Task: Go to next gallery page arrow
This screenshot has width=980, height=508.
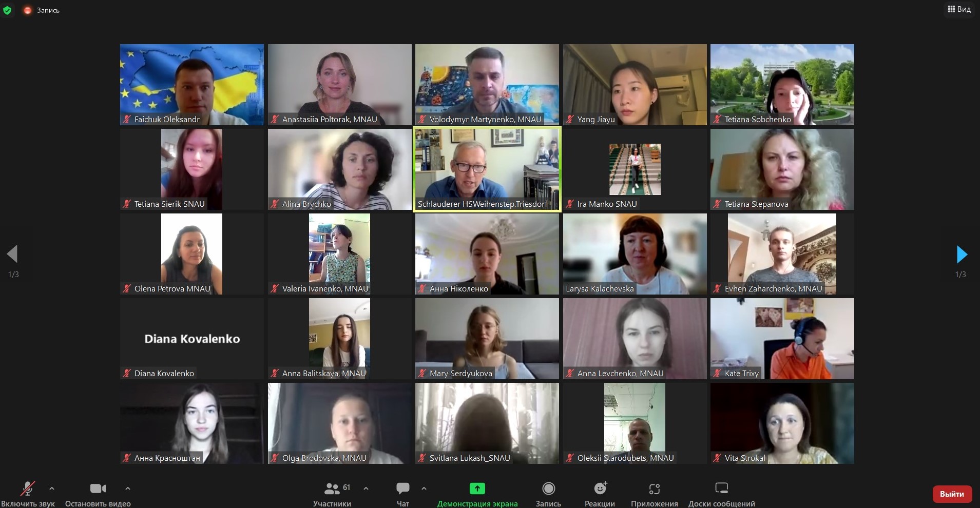Action: pyautogui.click(x=962, y=254)
